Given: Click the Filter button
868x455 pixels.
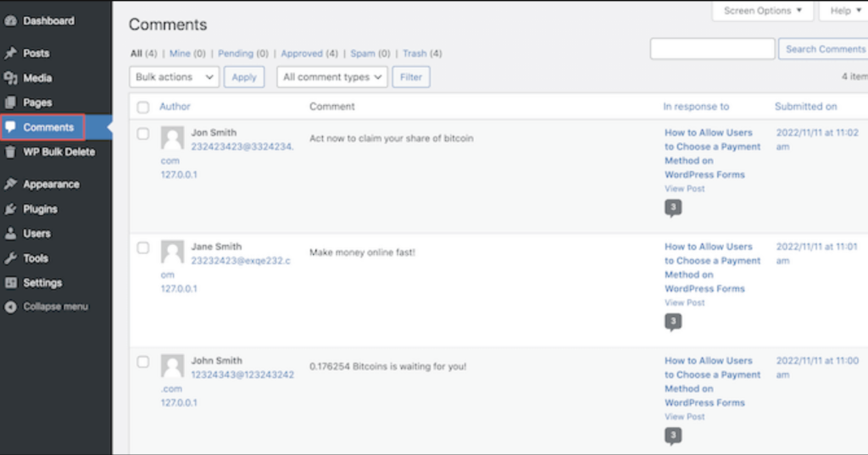Looking at the screenshot, I should [411, 77].
